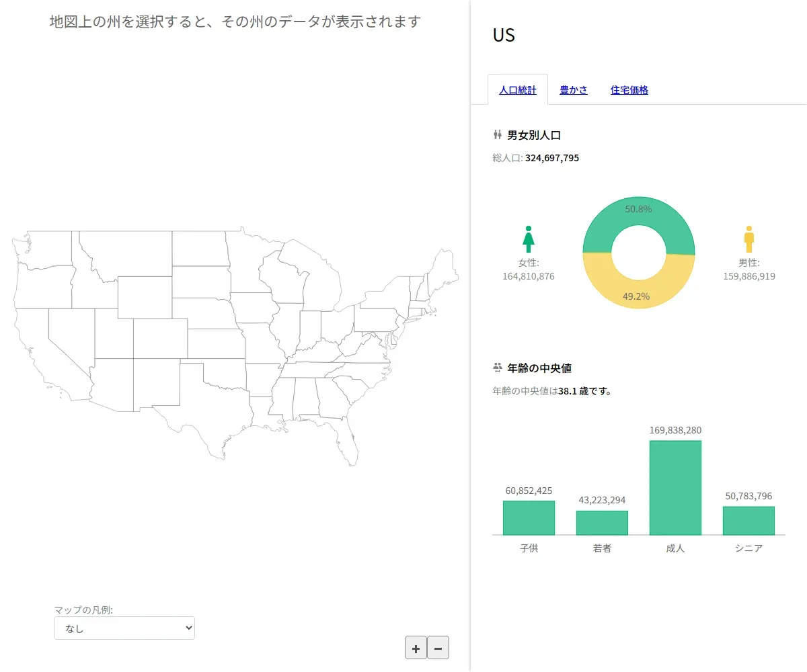Image resolution: width=807 pixels, height=672 pixels.
Task: Click the male figure icon
Action: 749,239
